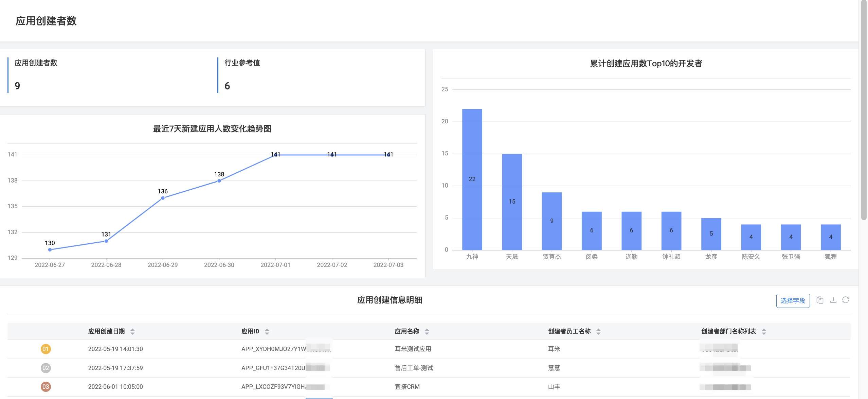
Task: Click app name 售后工单-测试
Action: click(414, 368)
